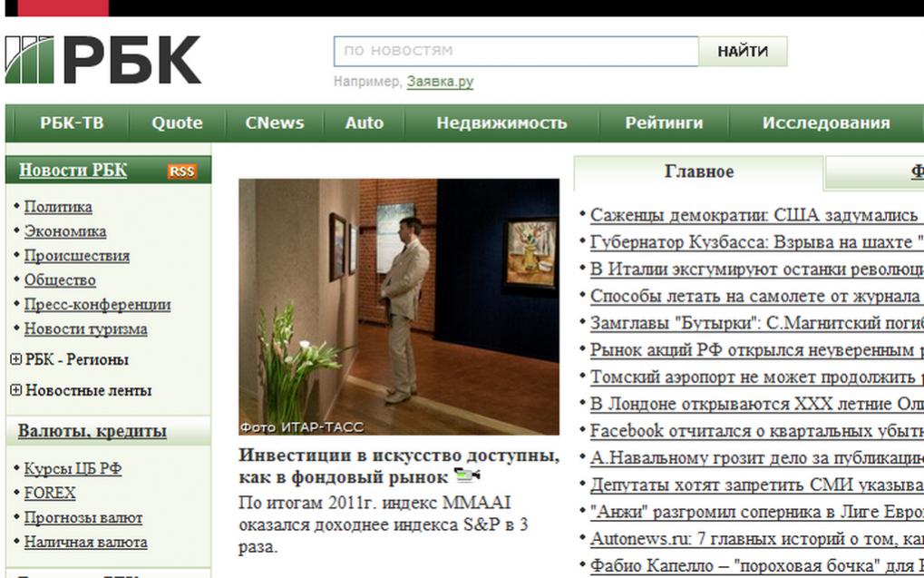The height and width of the screenshot is (578, 924).
Task: Open the FOREX link
Action: click(50, 493)
